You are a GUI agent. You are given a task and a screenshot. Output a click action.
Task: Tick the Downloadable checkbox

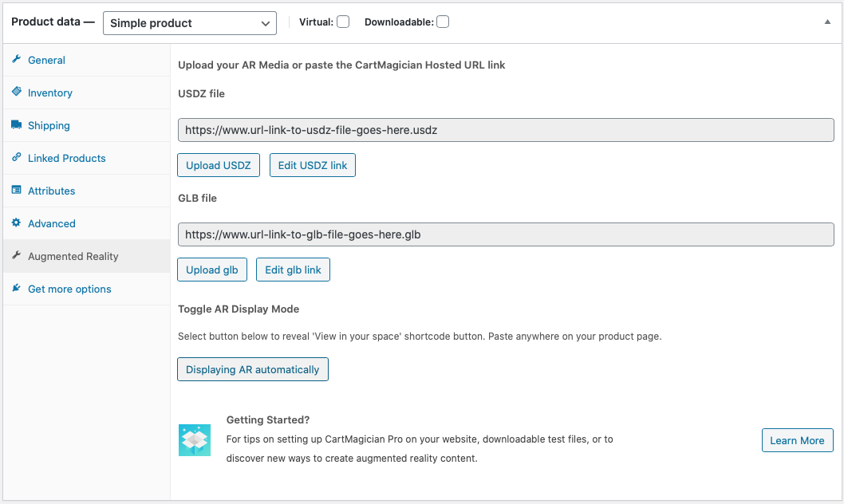443,22
